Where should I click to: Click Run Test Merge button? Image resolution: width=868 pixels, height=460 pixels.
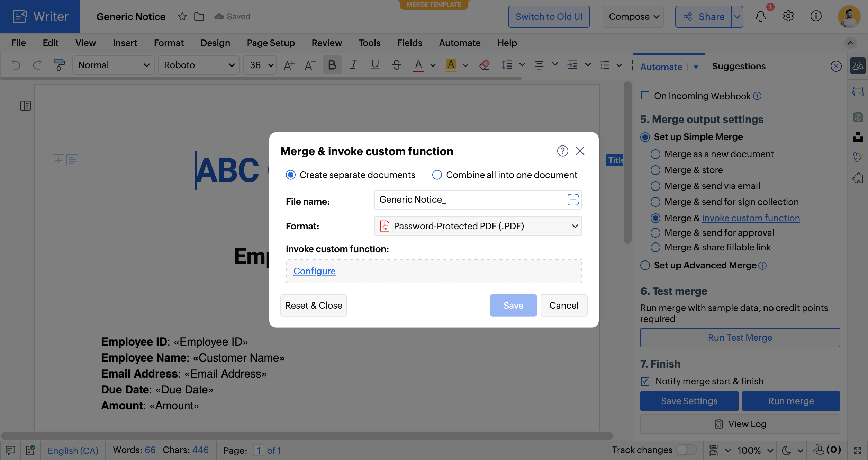coord(740,338)
